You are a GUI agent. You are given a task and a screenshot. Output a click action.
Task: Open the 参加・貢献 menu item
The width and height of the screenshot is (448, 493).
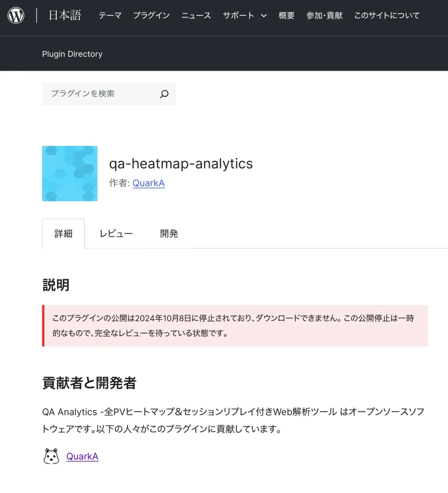(324, 15)
